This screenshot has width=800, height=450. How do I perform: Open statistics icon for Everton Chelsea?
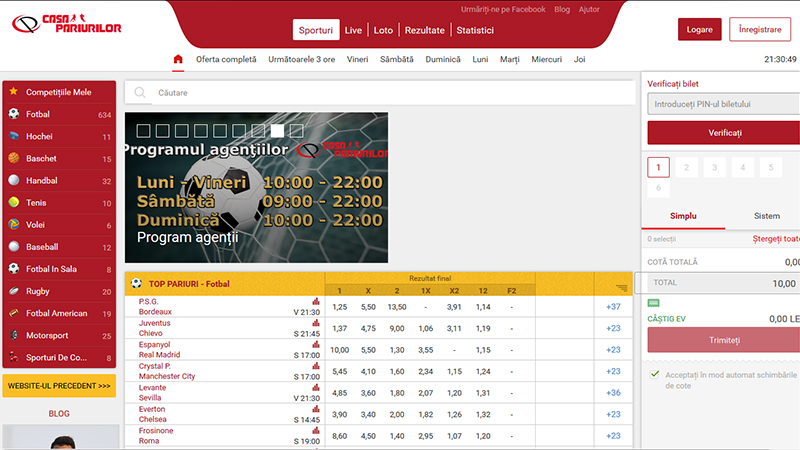[x=316, y=409]
